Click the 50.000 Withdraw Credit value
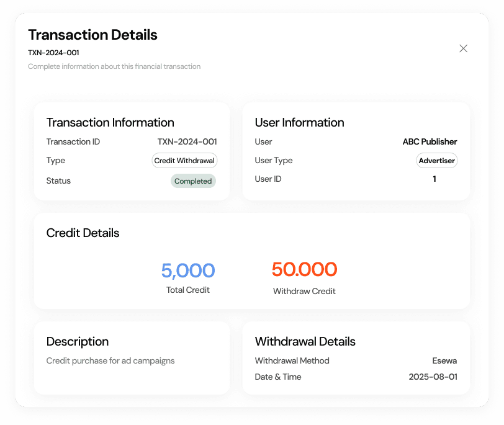Image resolution: width=504 pixels, height=425 pixels. (304, 269)
